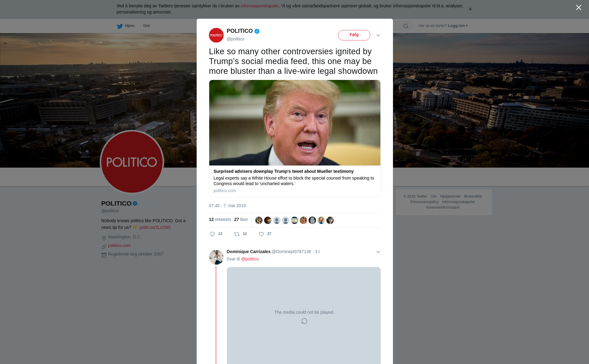Like the tweet with heart icon

tap(261, 234)
